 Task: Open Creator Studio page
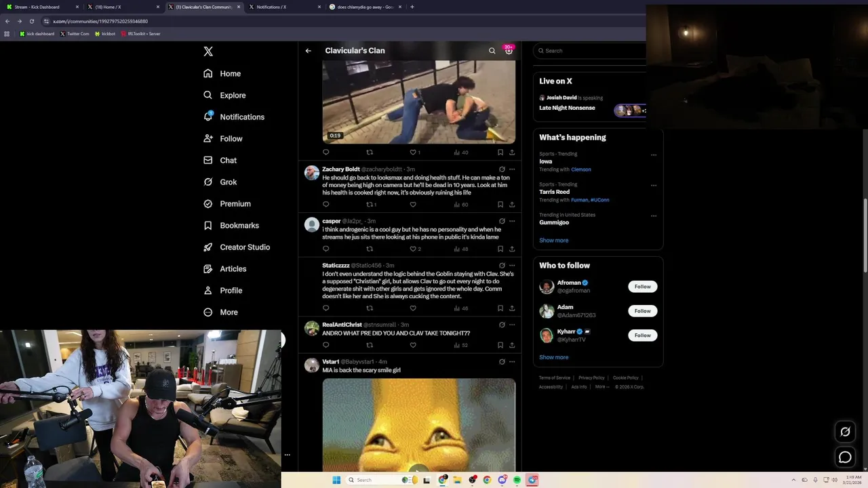[237, 247]
